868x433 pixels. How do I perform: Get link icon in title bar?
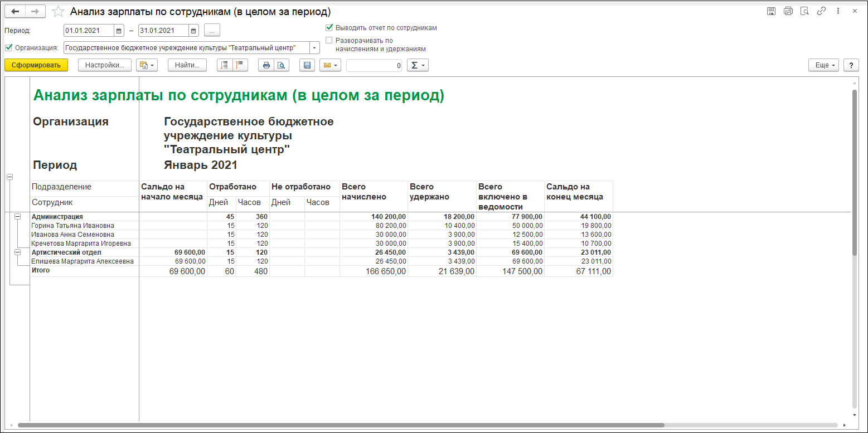(821, 11)
